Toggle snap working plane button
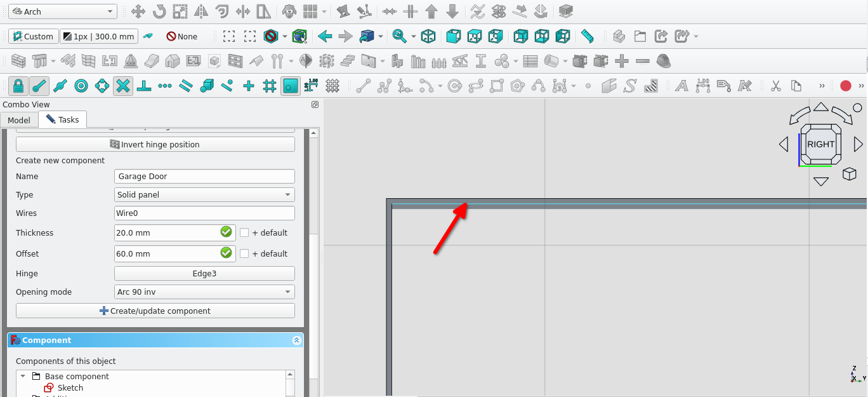The image size is (868, 397). coord(291,86)
